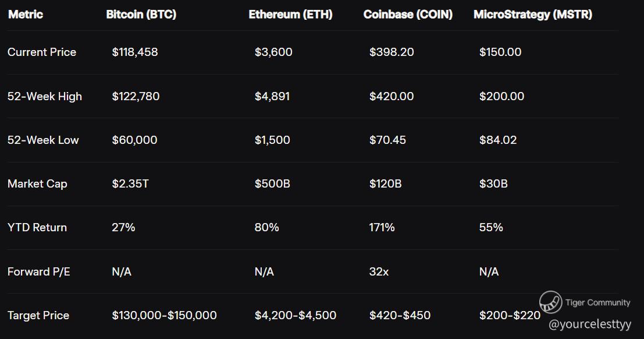The image size is (644, 339).
Task: Click Coinbase's 171% YTD return value
Action: point(382,228)
